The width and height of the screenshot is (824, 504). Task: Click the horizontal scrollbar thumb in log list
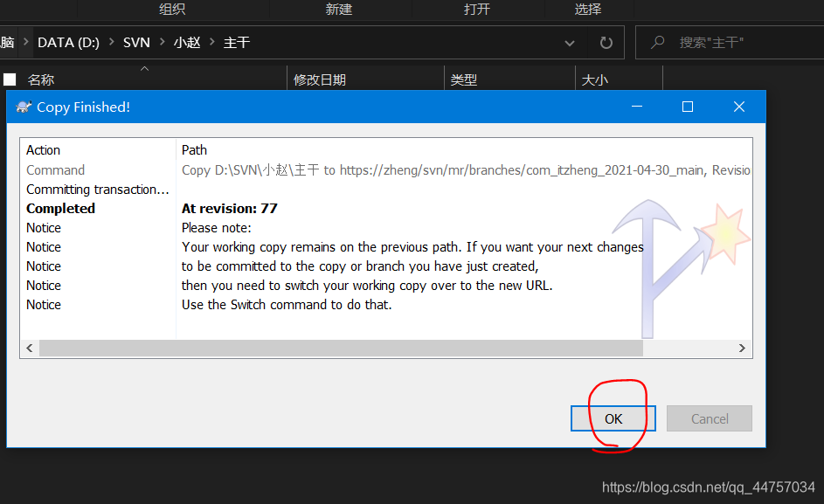(341, 348)
